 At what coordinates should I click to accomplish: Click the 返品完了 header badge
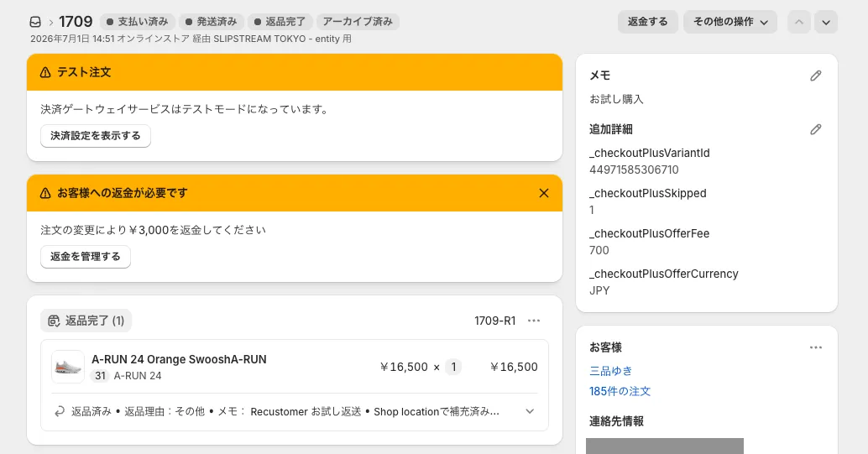280,22
